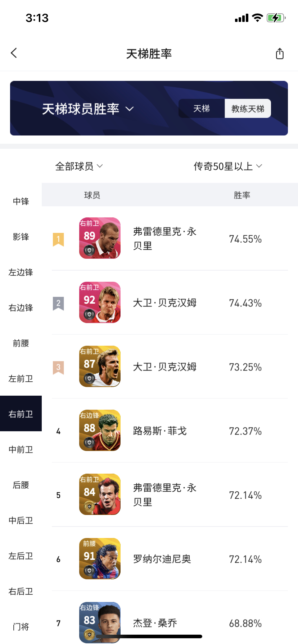Tap the silver rank 2 ribbon badge
The width and height of the screenshot is (298, 644).
click(58, 303)
